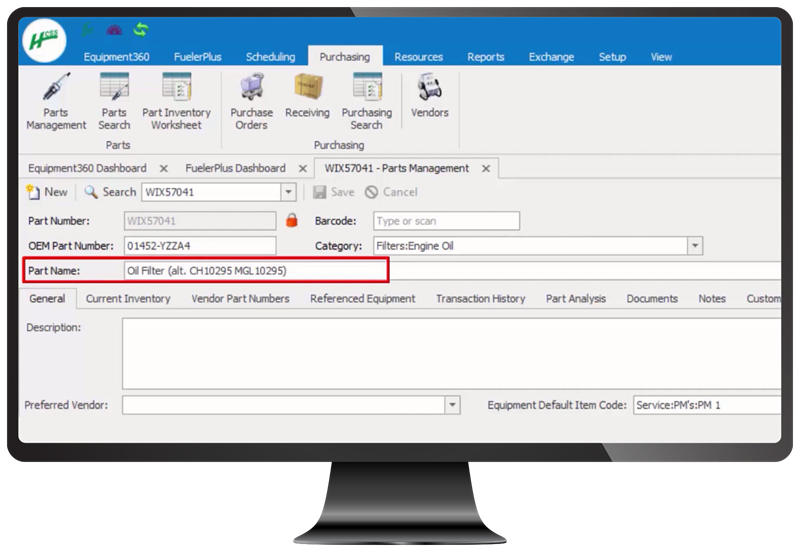Open the Part Analysis sub-tab
The height and width of the screenshot is (552, 800).
(x=576, y=299)
